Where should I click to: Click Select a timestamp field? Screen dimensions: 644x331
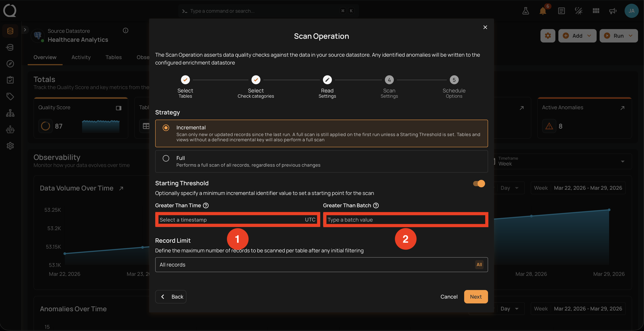tap(238, 220)
